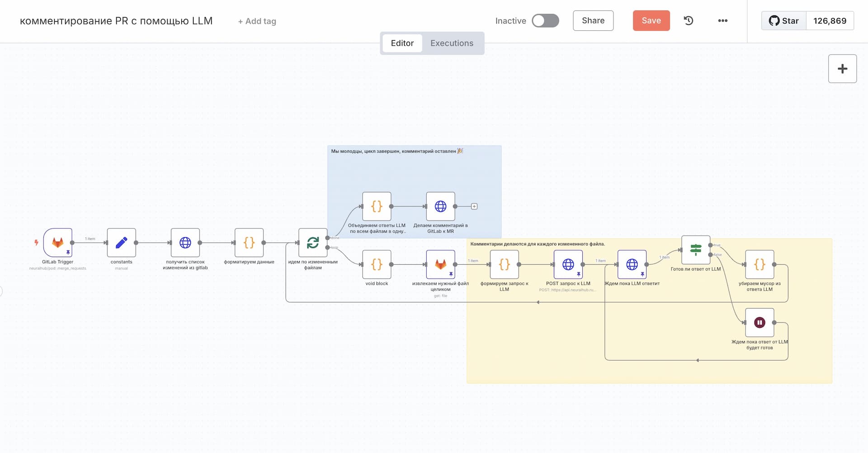Open the 'Делаем комментарий в GitLab к MR' node
Viewport: 868px width, 453px height.
click(440, 206)
